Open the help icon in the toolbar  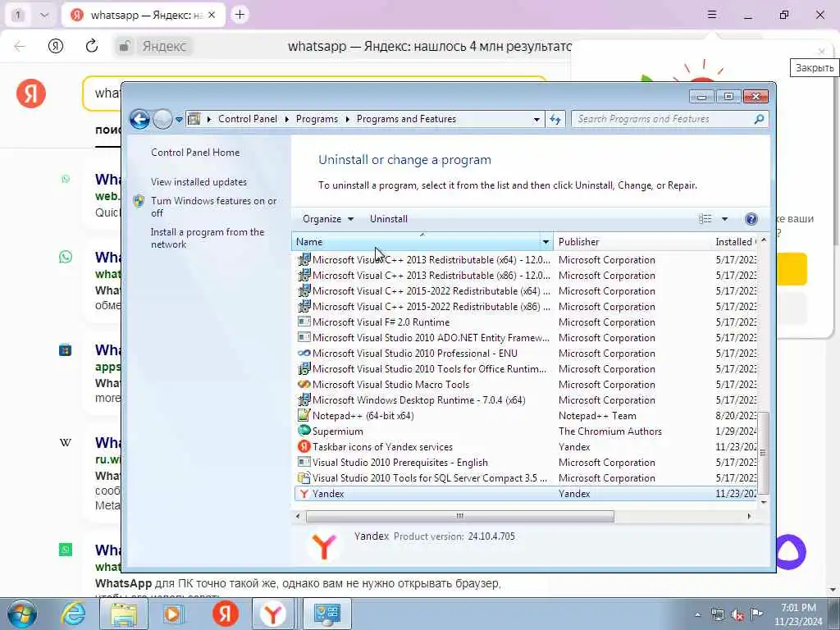pos(751,218)
